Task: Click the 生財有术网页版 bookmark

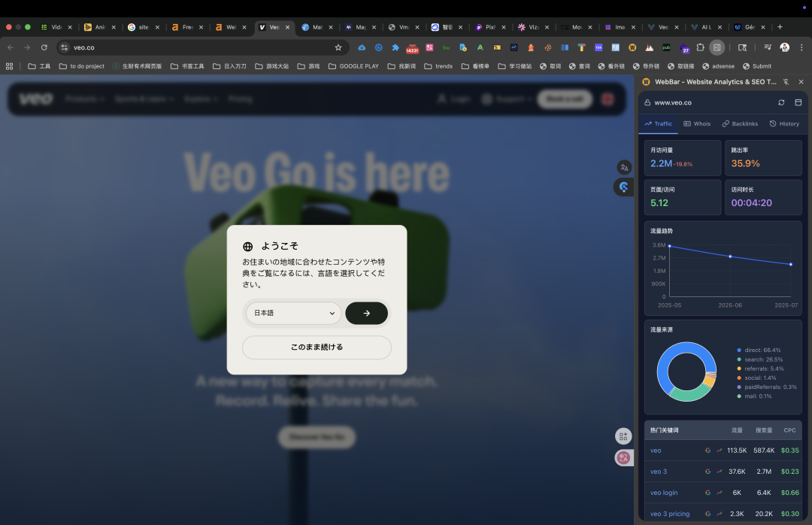Action: [x=138, y=66]
